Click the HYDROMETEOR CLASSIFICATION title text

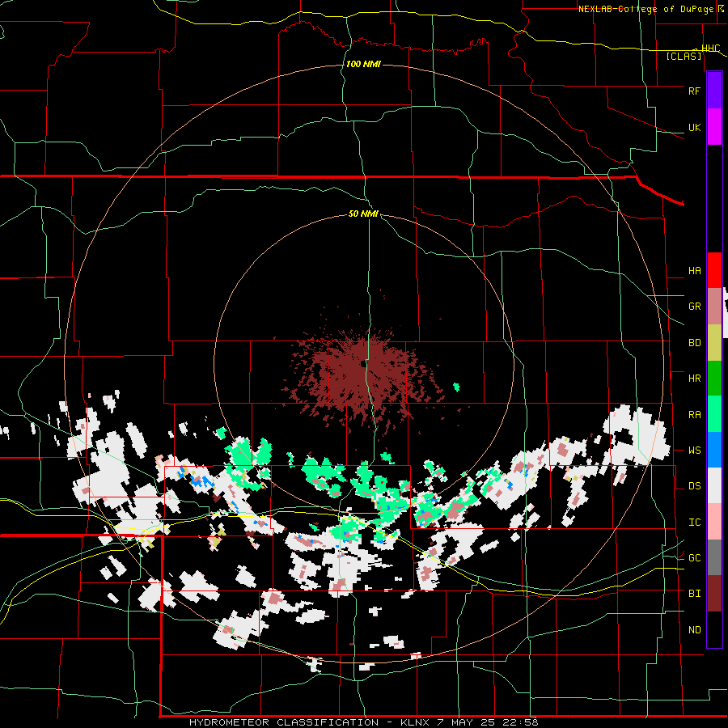point(284,722)
